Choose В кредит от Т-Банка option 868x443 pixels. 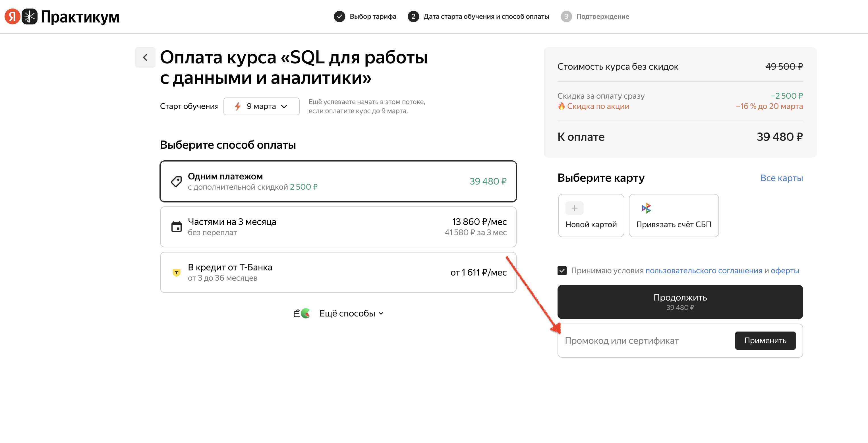point(338,272)
